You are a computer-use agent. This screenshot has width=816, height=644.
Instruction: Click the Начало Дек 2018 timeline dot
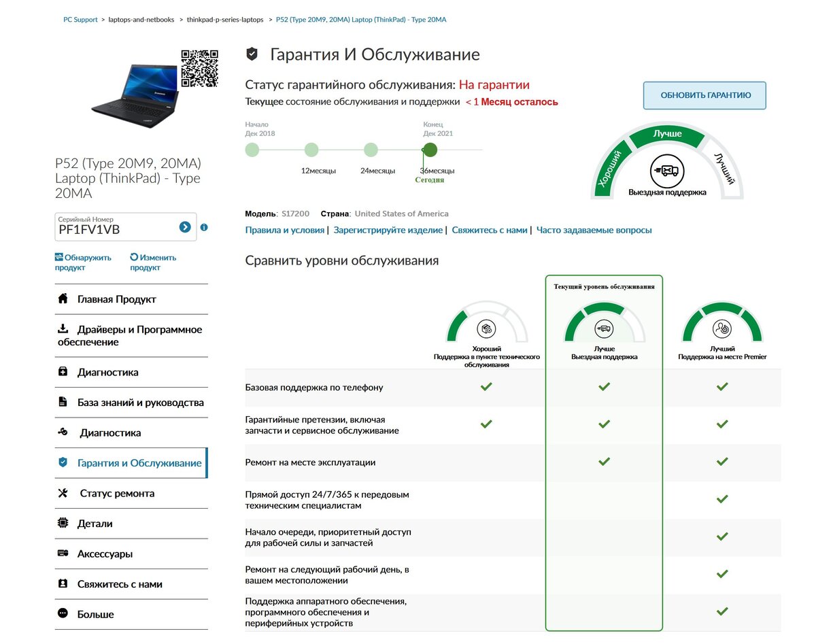pos(252,150)
